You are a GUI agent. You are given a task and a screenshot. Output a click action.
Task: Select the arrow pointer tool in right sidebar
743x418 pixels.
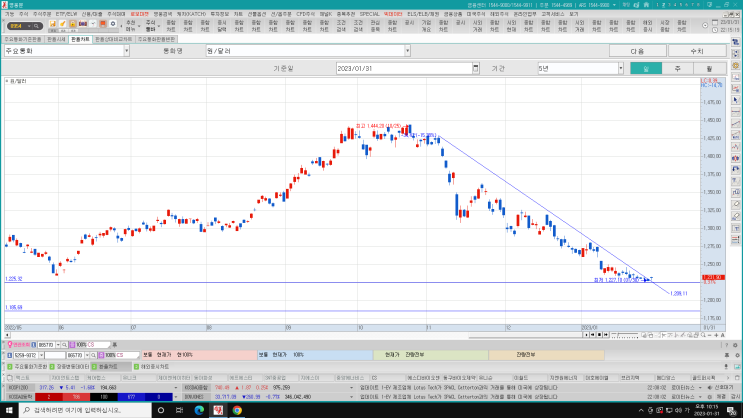point(735,100)
